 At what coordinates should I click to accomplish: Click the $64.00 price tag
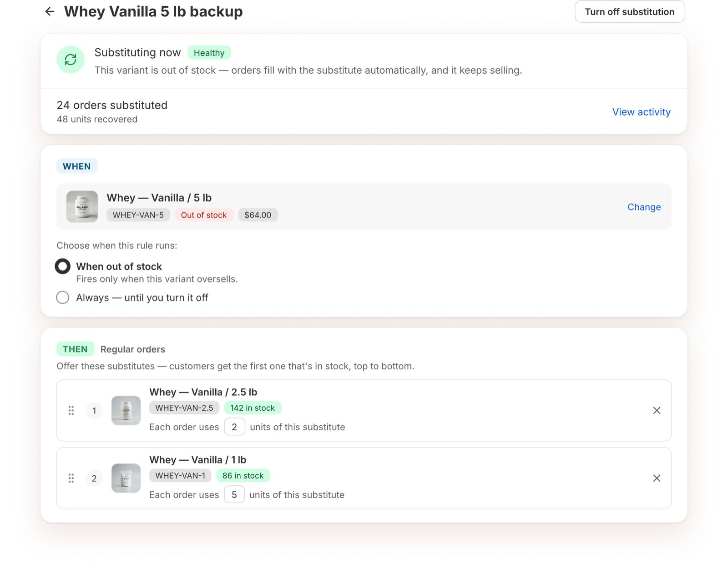(258, 215)
